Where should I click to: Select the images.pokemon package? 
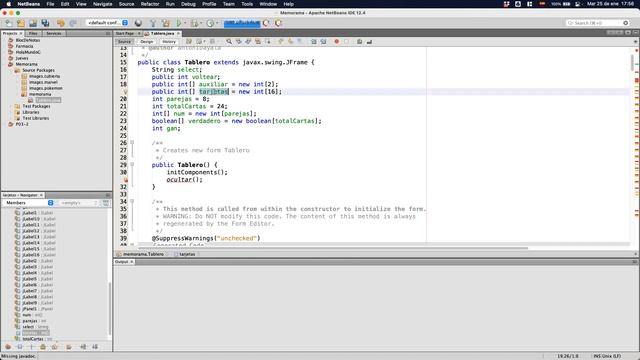[x=45, y=88]
